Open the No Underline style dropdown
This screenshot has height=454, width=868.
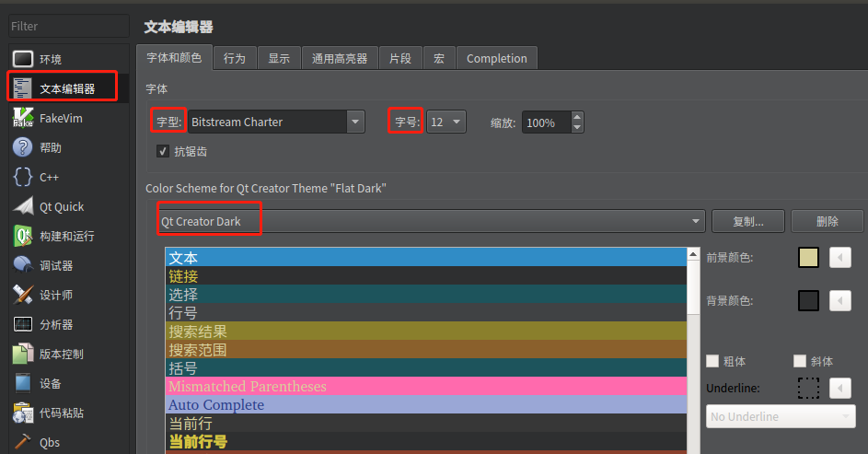[781, 416]
